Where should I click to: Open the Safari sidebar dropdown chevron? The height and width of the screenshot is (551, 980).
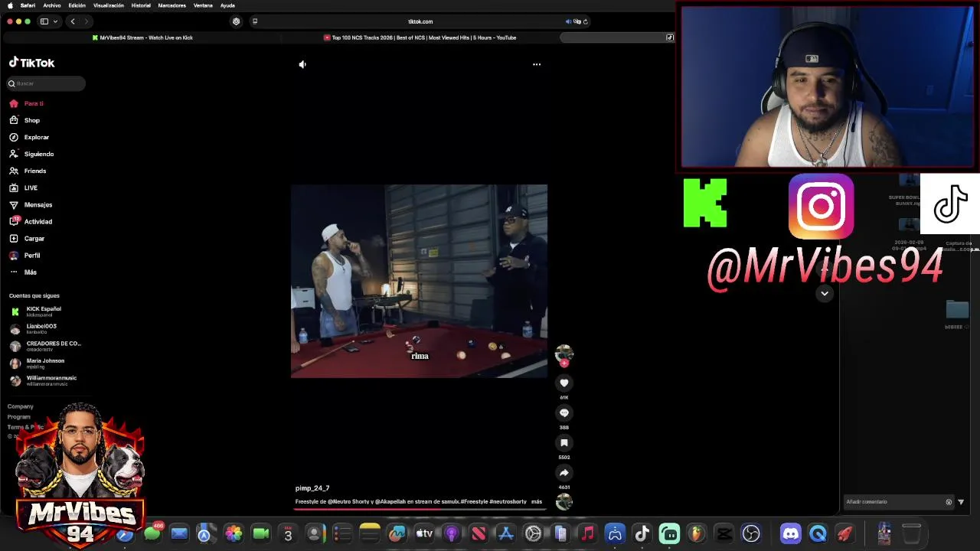[x=56, y=21]
